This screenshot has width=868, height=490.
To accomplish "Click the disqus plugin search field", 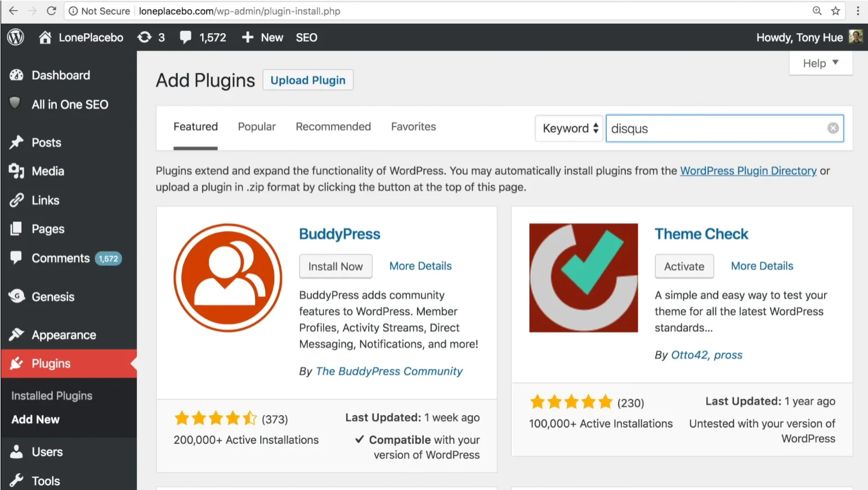I will pos(715,128).
